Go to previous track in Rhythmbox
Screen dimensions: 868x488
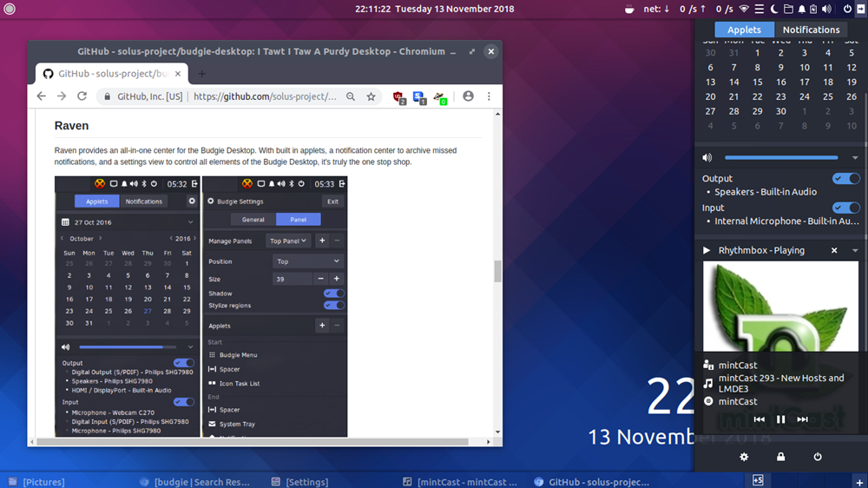(x=759, y=419)
